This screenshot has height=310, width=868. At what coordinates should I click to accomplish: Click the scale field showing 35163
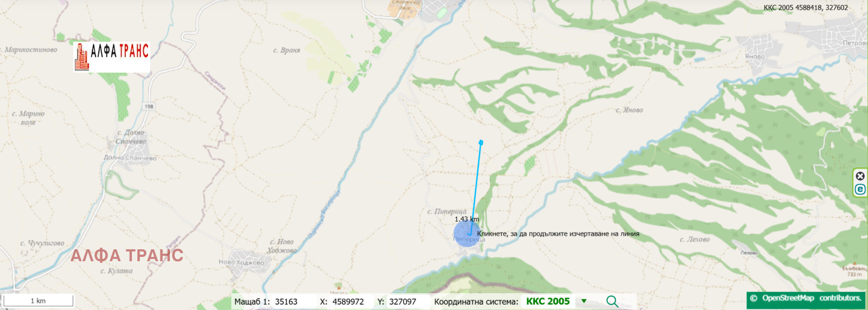tap(286, 302)
